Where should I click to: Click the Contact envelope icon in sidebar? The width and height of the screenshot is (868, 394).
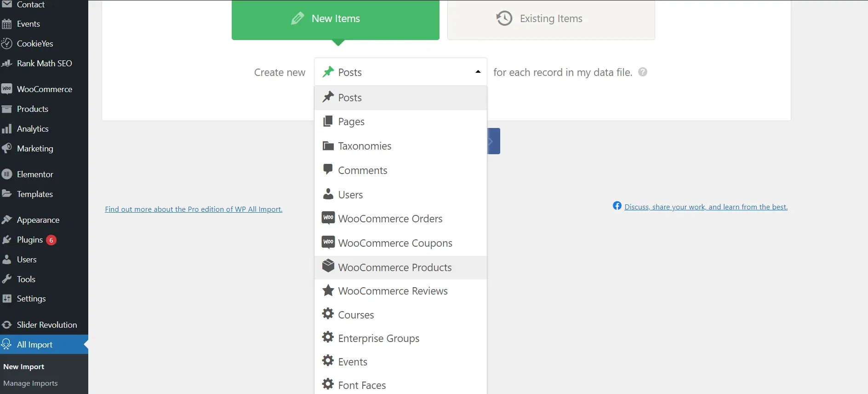(x=6, y=4)
